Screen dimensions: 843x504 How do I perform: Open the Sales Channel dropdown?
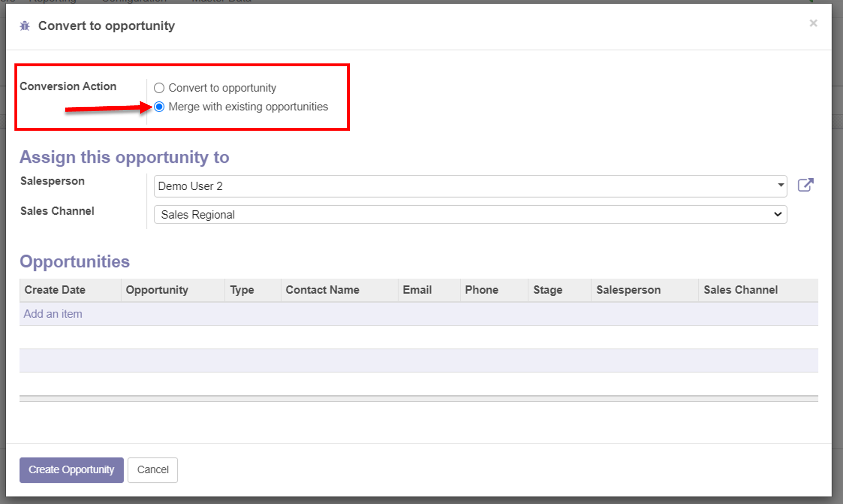click(470, 214)
